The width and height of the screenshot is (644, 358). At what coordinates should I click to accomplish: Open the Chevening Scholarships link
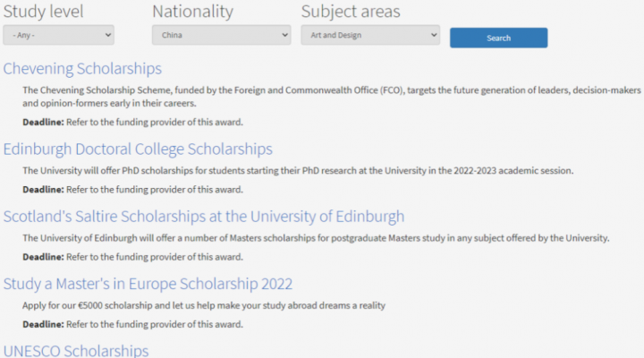click(83, 69)
